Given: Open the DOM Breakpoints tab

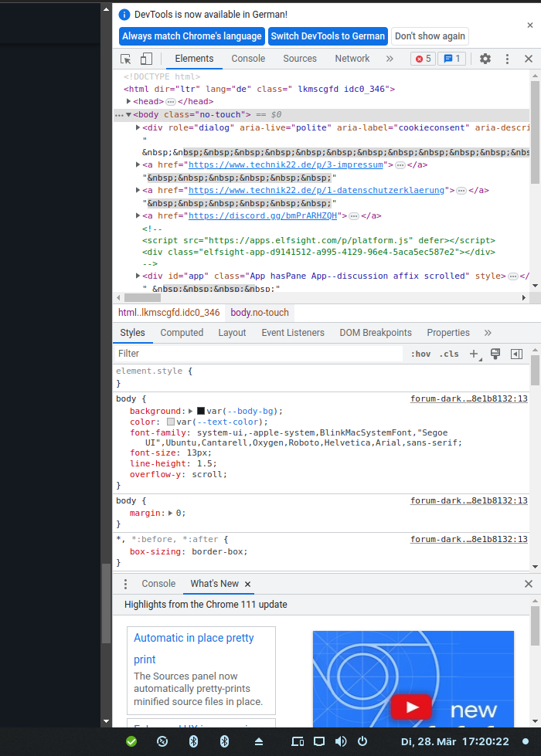Looking at the screenshot, I should (x=376, y=333).
